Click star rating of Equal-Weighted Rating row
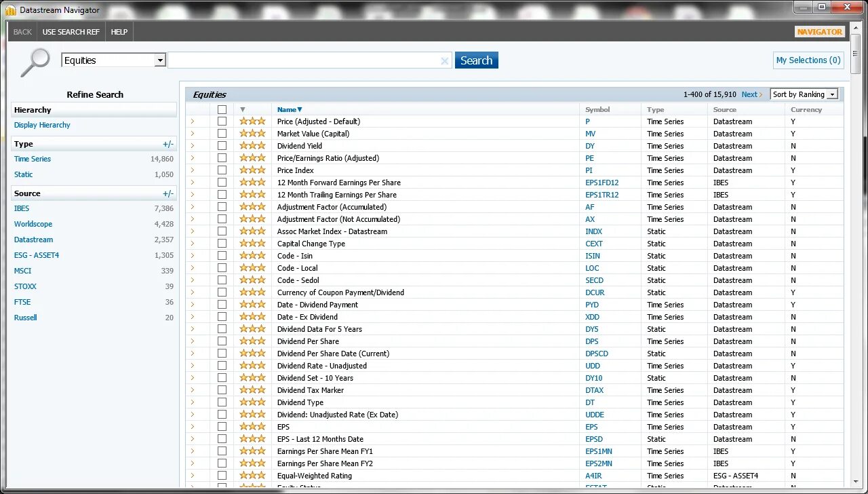The width and height of the screenshot is (868, 494). (x=252, y=476)
